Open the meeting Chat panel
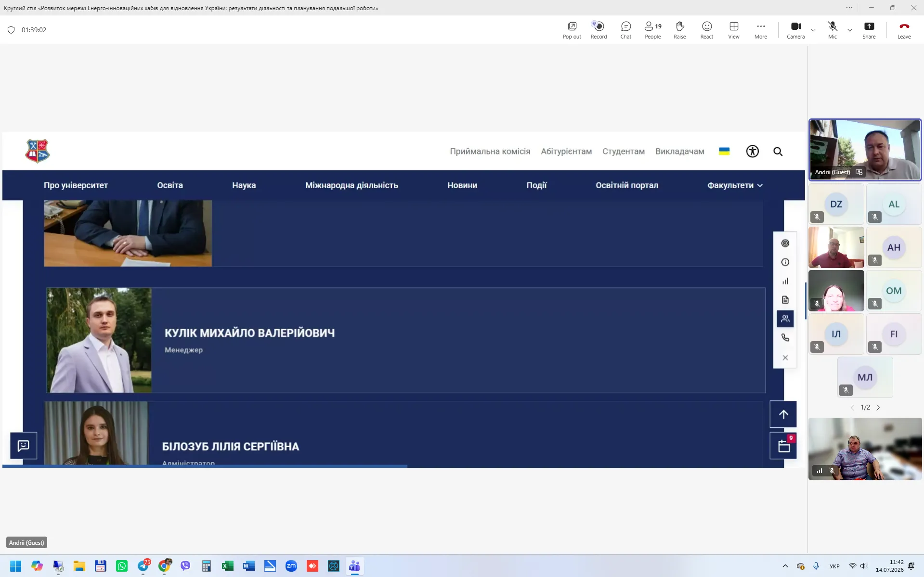The image size is (924, 577). (x=625, y=30)
